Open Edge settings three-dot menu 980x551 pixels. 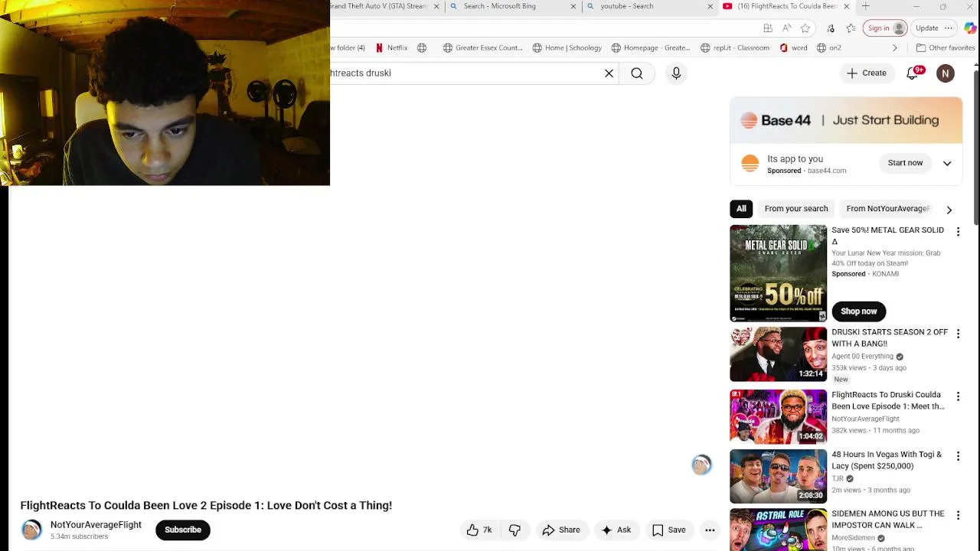949,28
